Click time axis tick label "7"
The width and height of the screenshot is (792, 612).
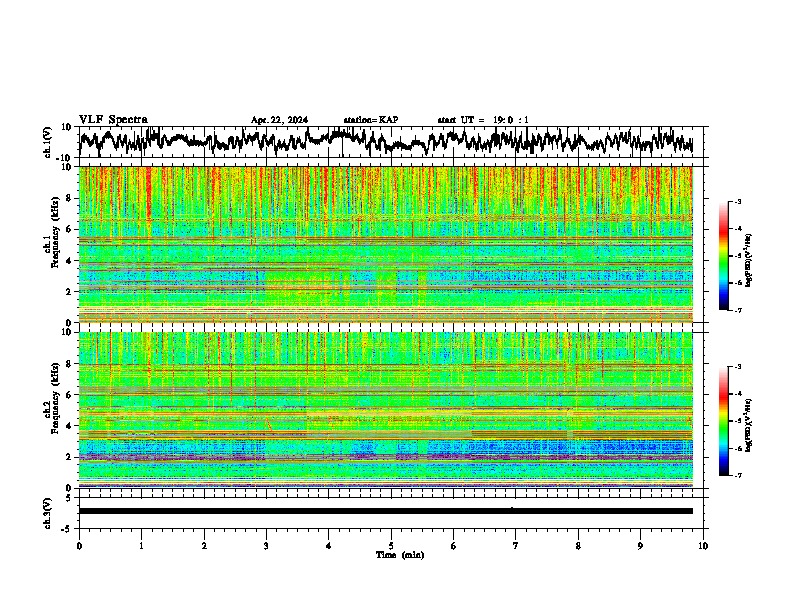click(x=516, y=546)
